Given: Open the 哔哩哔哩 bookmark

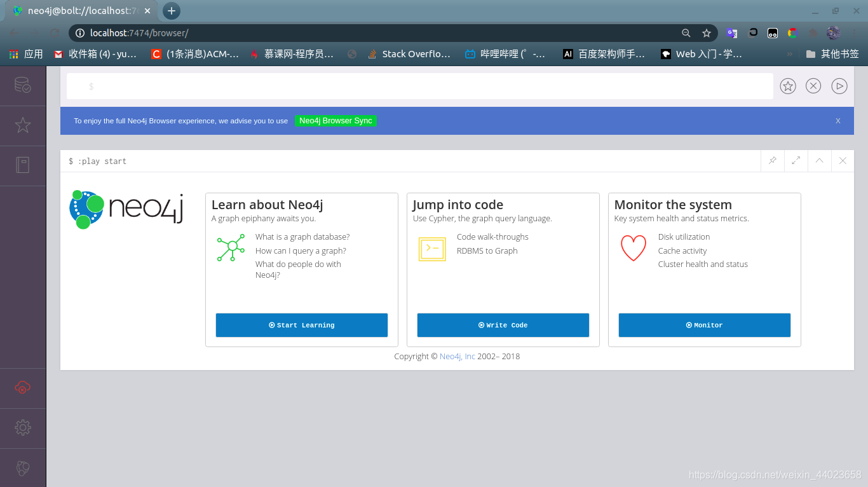Looking at the screenshot, I should tap(506, 54).
